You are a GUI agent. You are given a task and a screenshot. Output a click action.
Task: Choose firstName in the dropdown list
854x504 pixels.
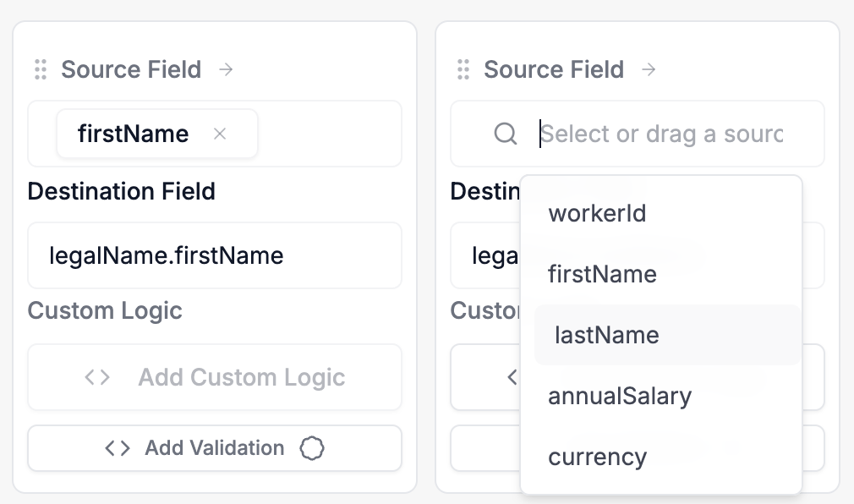click(602, 274)
